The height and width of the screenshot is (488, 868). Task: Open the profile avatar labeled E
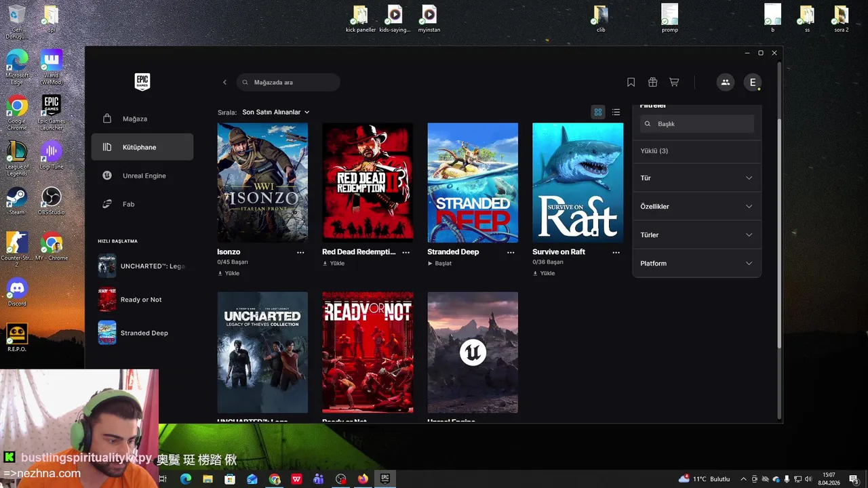click(x=752, y=82)
